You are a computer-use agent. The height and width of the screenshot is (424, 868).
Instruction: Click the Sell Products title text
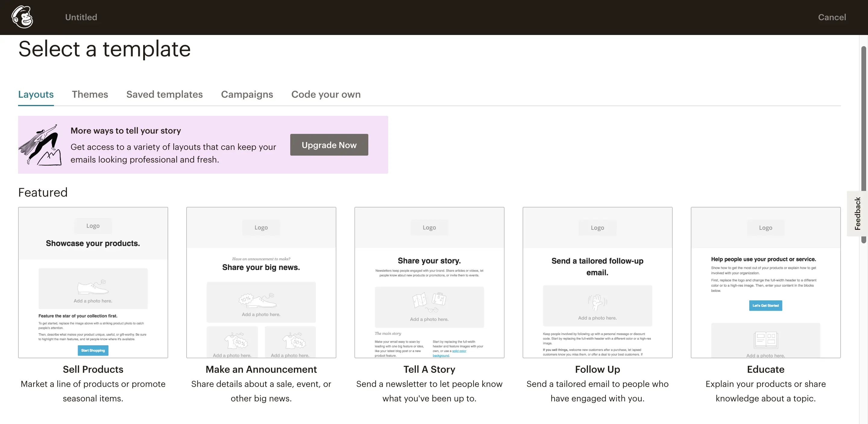pos(93,369)
